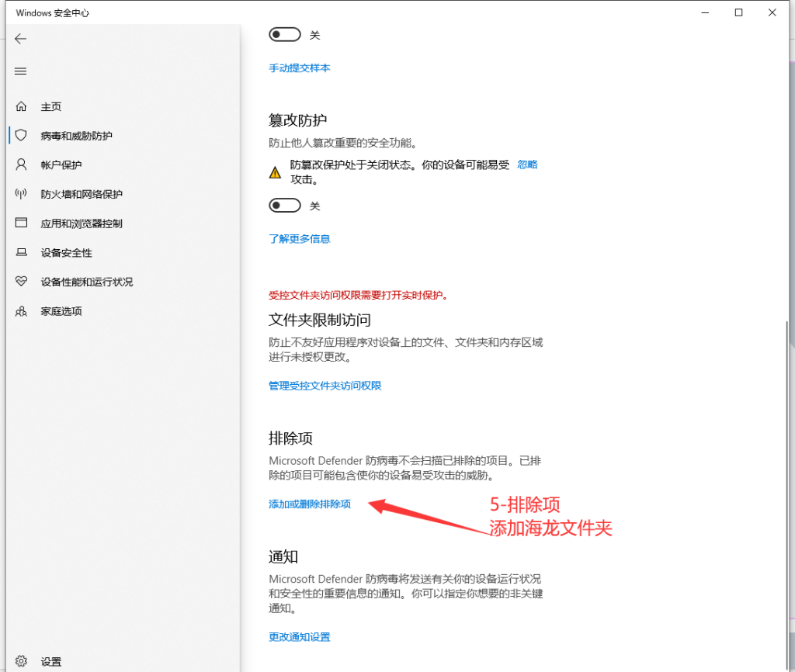This screenshot has width=795, height=672.
Task: Open 防火墙和网络保护 section
Action: (x=82, y=194)
